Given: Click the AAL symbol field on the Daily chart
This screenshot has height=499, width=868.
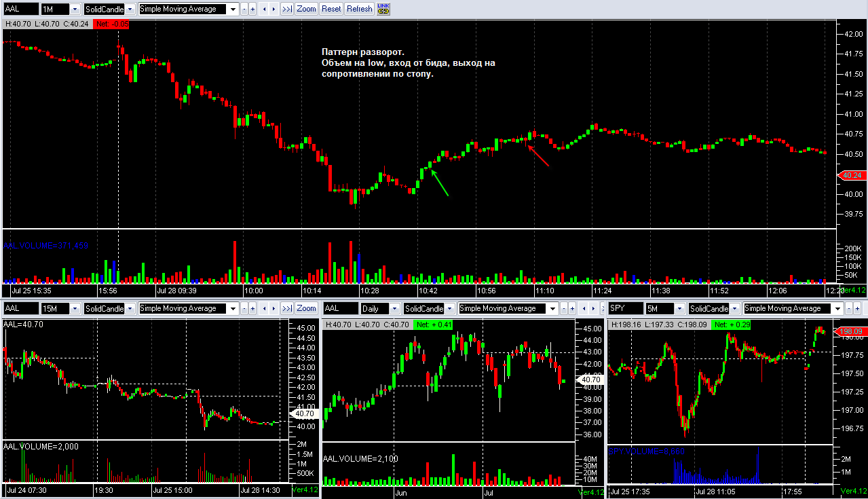Looking at the screenshot, I should 341,308.
